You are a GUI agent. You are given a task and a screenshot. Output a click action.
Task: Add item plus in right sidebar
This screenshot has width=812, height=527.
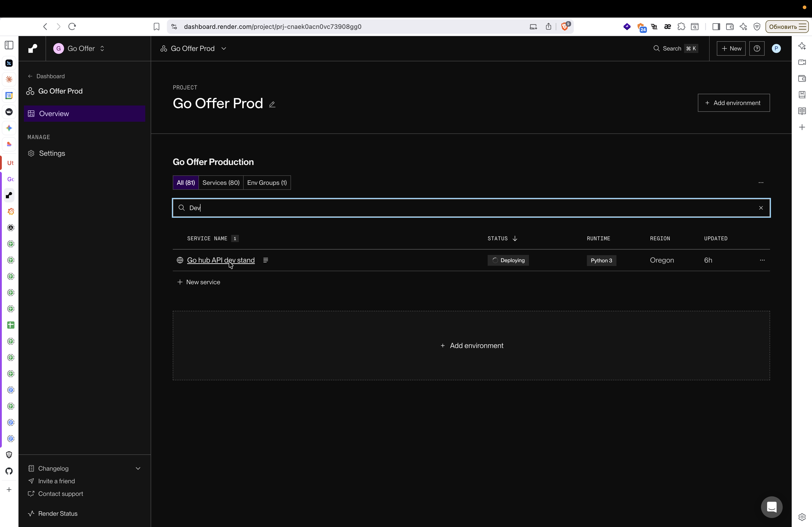click(802, 127)
